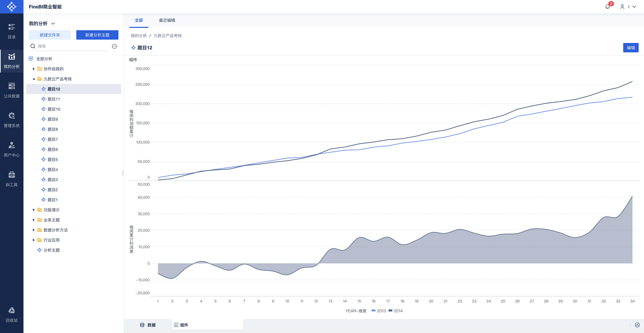Click the more options ellipsis beside search
The image size is (644, 333).
pos(114,46)
